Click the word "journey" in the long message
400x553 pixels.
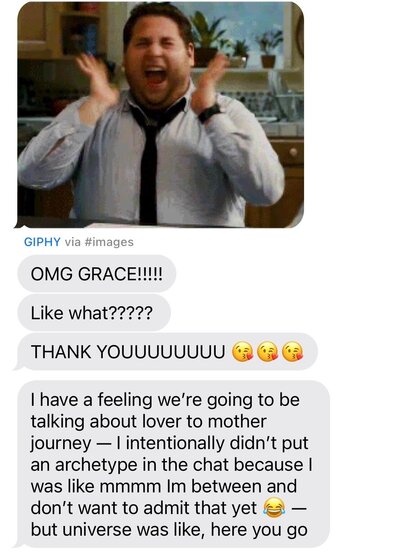(x=61, y=444)
